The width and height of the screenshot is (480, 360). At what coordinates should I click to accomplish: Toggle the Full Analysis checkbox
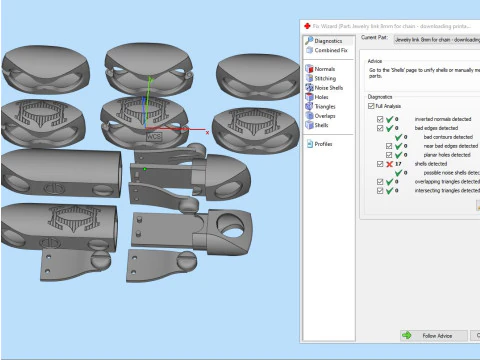[371, 106]
